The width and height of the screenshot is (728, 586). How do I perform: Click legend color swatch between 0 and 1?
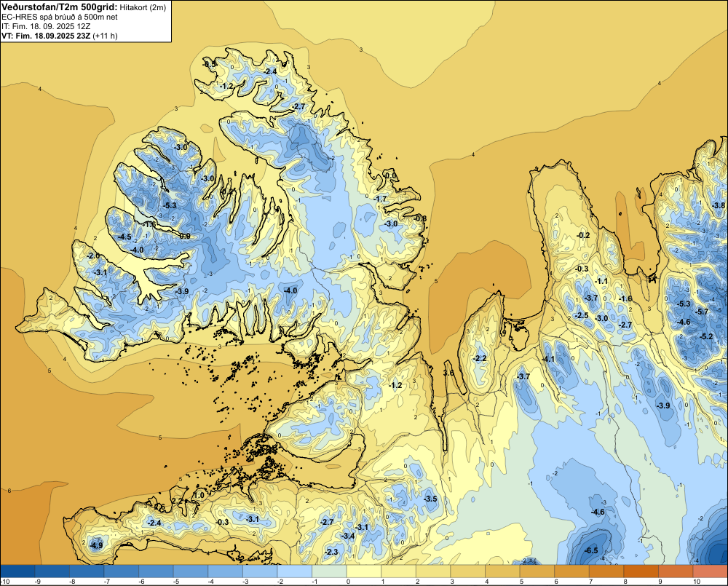(x=364, y=571)
